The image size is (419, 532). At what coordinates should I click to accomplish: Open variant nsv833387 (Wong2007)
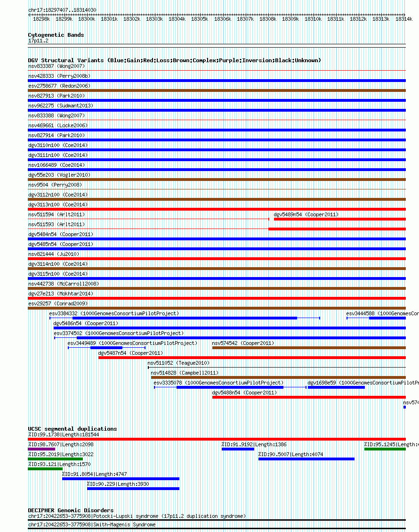click(56, 66)
